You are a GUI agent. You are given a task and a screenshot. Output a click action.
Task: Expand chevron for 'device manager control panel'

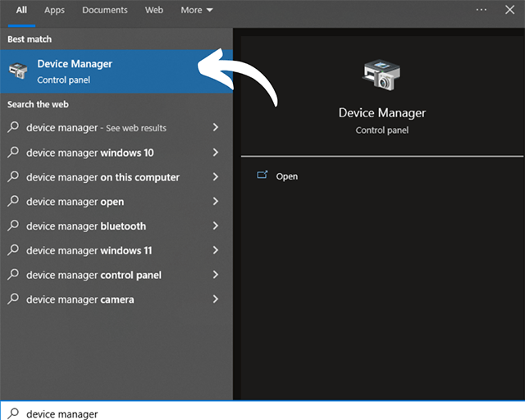[x=216, y=275]
